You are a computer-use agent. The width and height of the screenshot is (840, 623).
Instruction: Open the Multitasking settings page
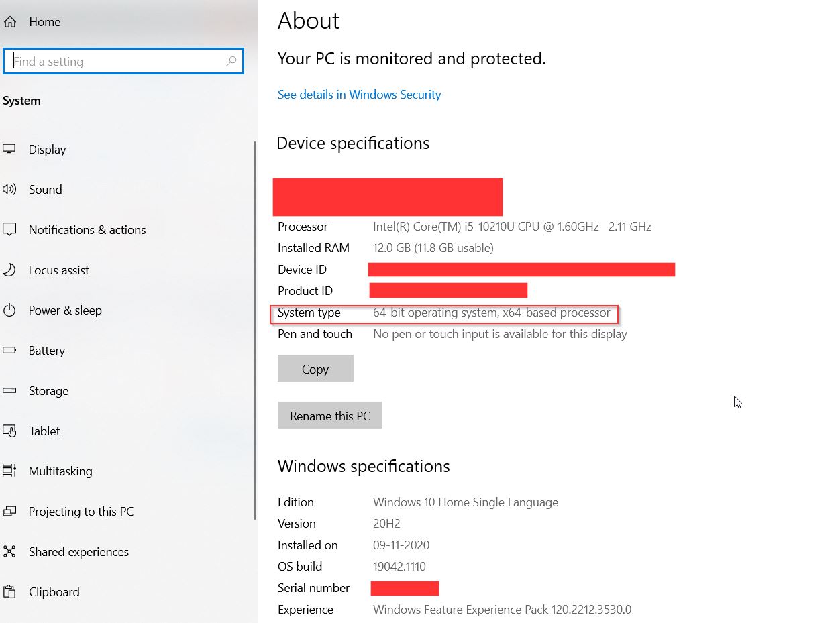60,471
